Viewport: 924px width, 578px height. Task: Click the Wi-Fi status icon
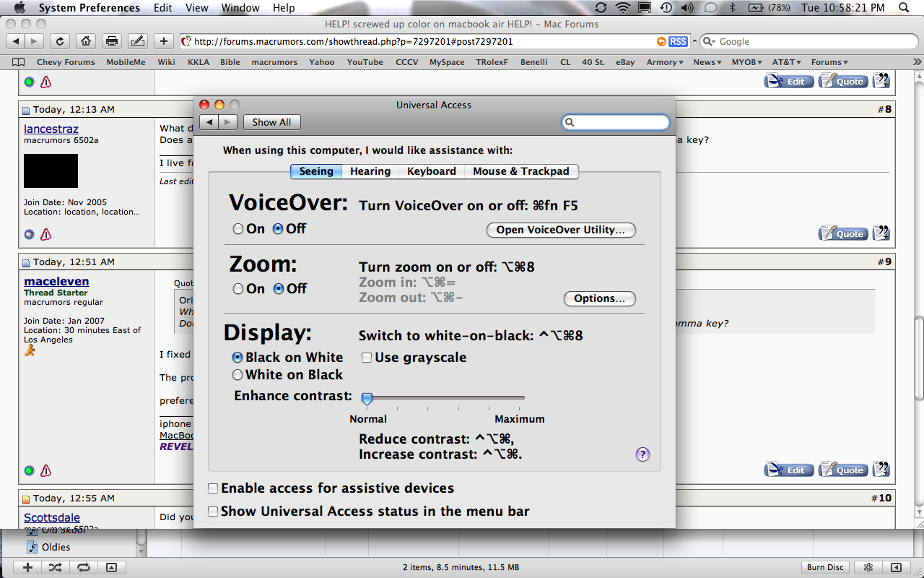pos(623,8)
